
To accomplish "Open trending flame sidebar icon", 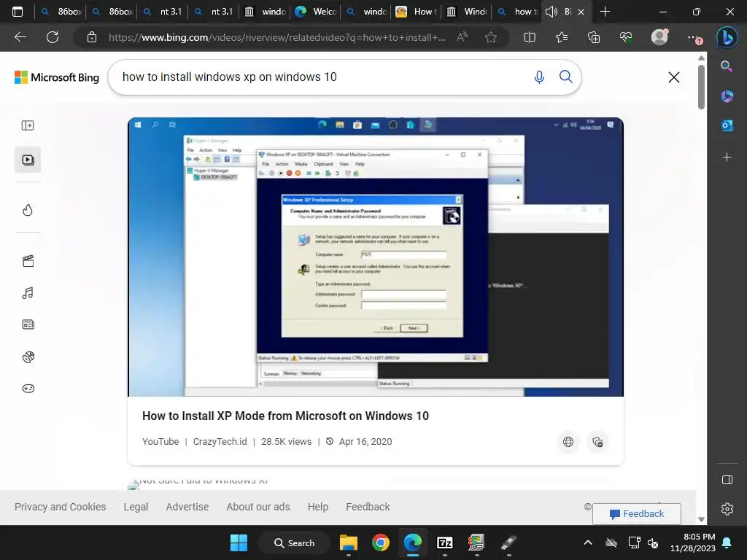I will 28,210.
